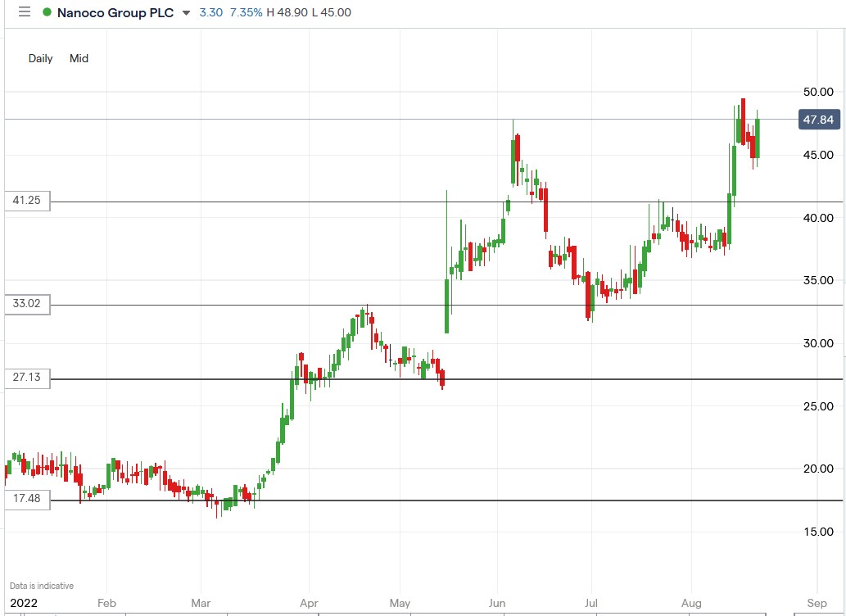This screenshot has height=616, width=846.
Task: Toggle the Daily timeframe selector
Action: coord(40,58)
